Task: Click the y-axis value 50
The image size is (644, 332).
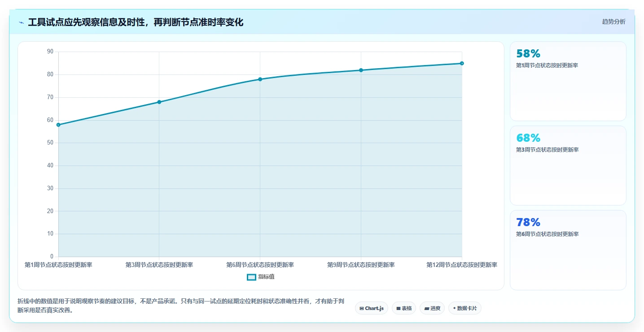Action: coord(50,143)
